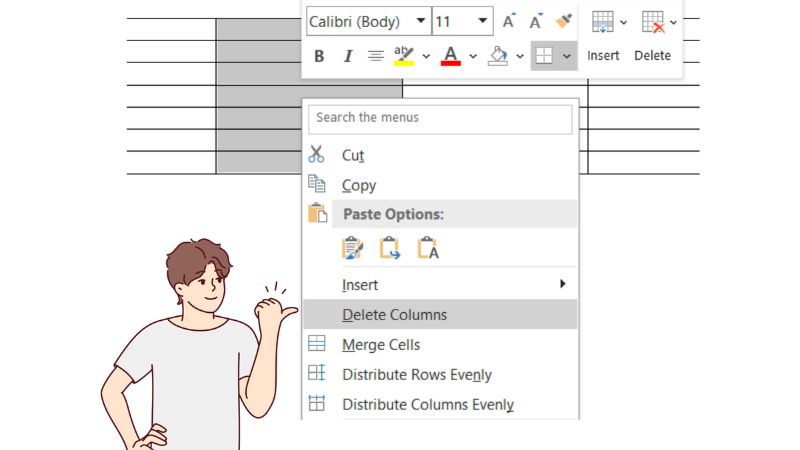This screenshot has height=450, width=800.
Task: Increase font size with grow font icon
Action: pos(509,21)
